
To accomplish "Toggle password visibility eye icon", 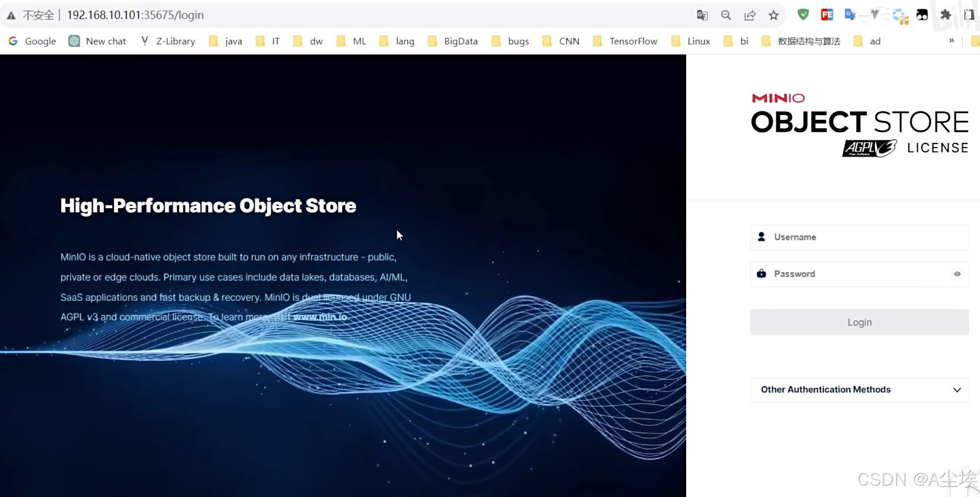I will tap(957, 274).
